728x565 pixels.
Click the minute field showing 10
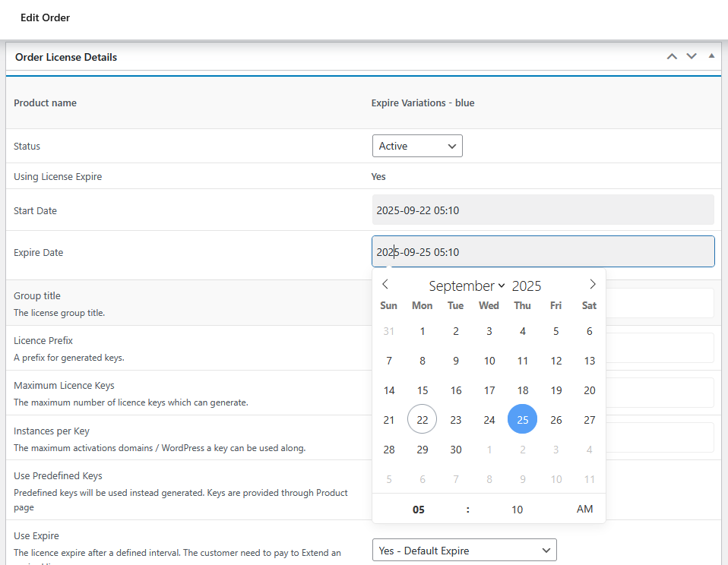tap(517, 510)
